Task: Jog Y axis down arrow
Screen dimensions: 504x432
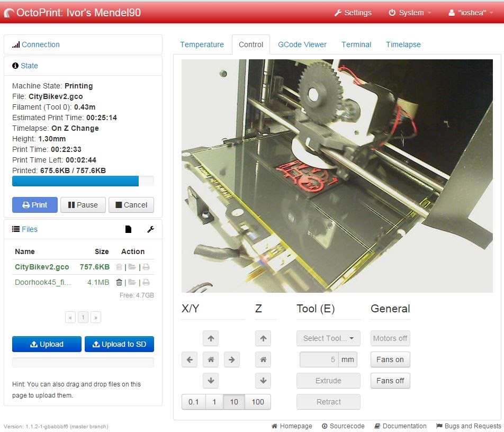Action: tap(211, 381)
